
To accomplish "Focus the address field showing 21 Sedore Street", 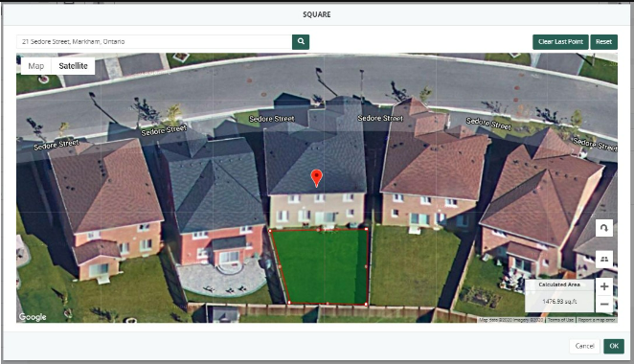I will [x=154, y=41].
